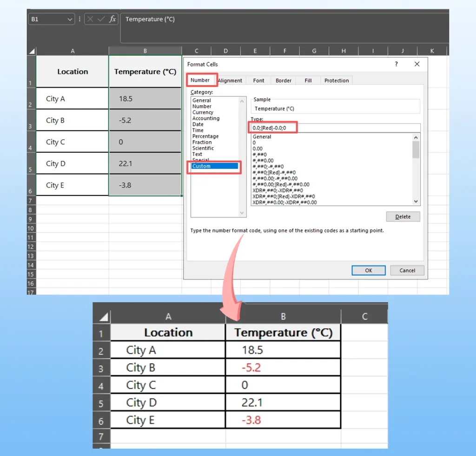Go to the Protection tab
The width and height of the screenshot is (476, 456).
pos(337,80)
